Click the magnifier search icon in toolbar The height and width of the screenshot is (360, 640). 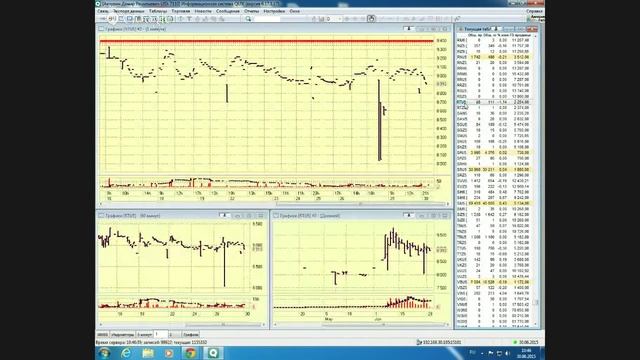point(248,19)
